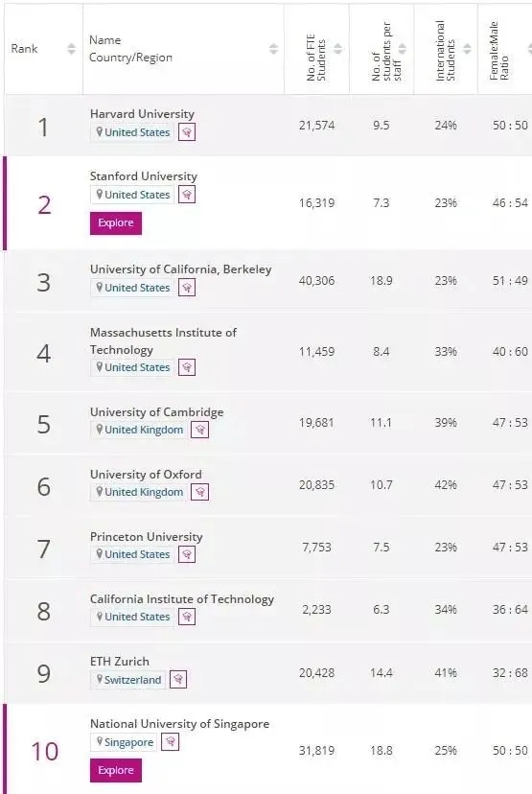Click graduation cap icon beside University of Oxford
The width and height of the screenshot is (532, 794).
pyautogui.click(x=200, y=492)
